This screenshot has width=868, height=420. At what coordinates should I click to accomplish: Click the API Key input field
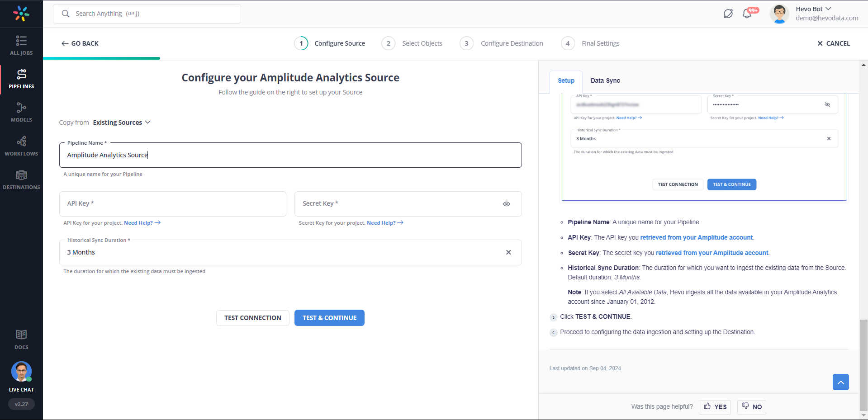point(173,204)
